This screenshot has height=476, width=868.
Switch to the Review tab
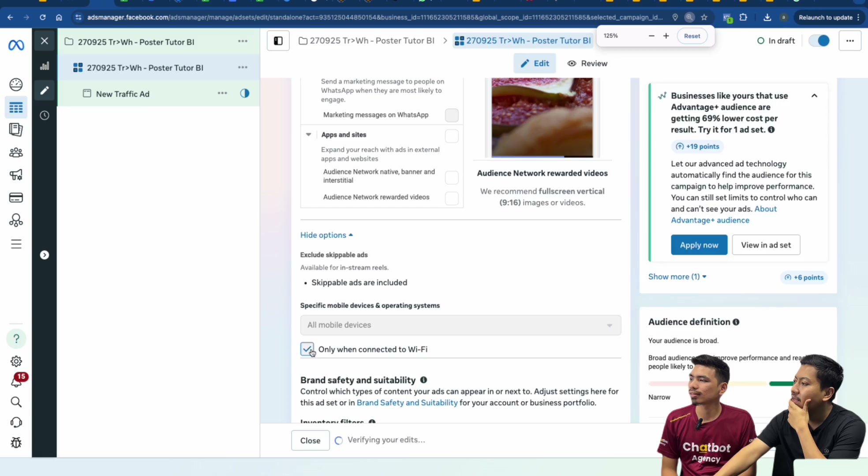[x=587, y=63]
